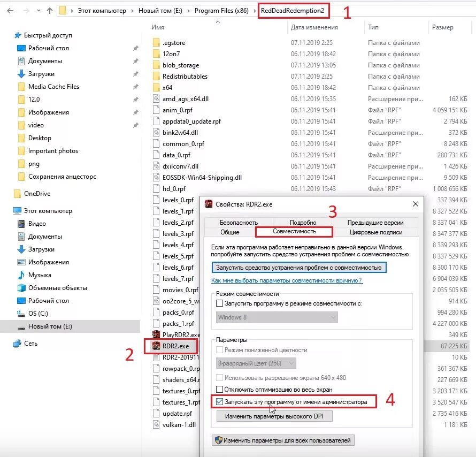Click Запустить средство устранения проблем button
Image resolution: width=476 pixels, height=457 pixels.
(x=299, y=268)
